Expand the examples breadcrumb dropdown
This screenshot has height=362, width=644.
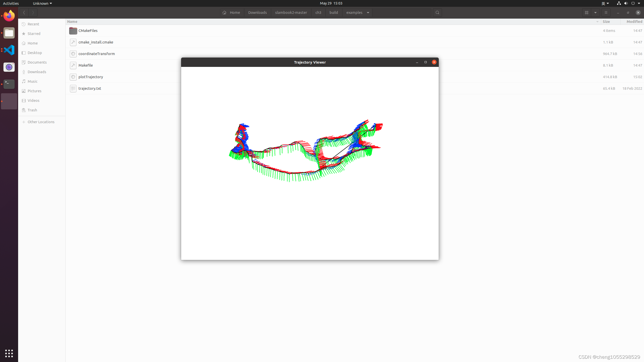click(368, 12)
